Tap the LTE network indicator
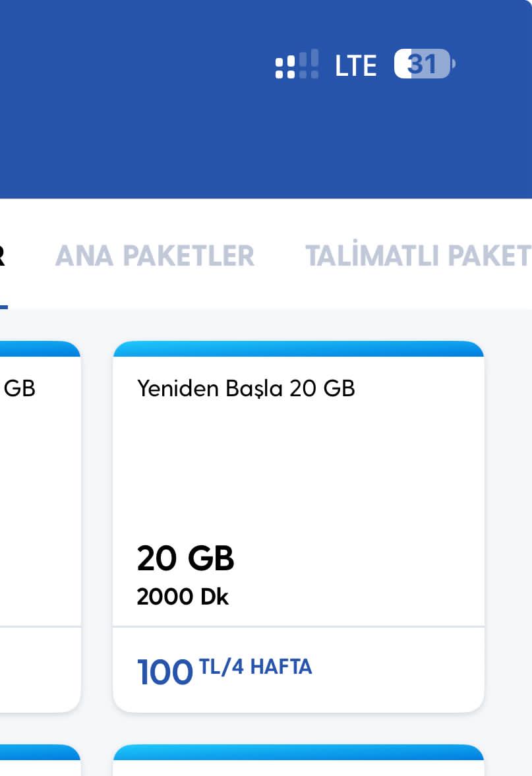This screenshot has height=776, width=532. (x=355, y=66)
